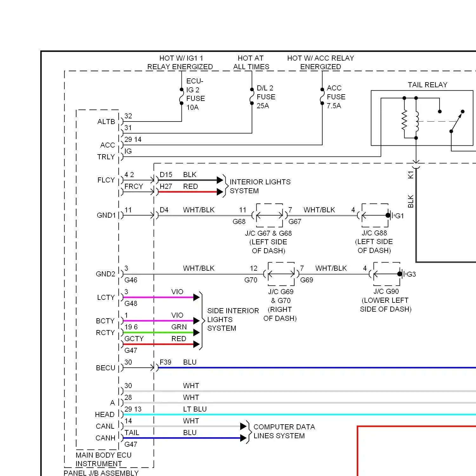This screenshot has height=476, width=476.
Task: Select the 'G48' connector label
Action: coord(131,304)
